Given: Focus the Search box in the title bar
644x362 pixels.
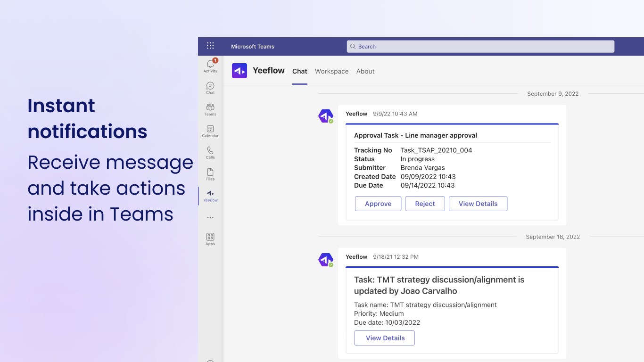Looking at the screenshot, I should click(480, 46).
